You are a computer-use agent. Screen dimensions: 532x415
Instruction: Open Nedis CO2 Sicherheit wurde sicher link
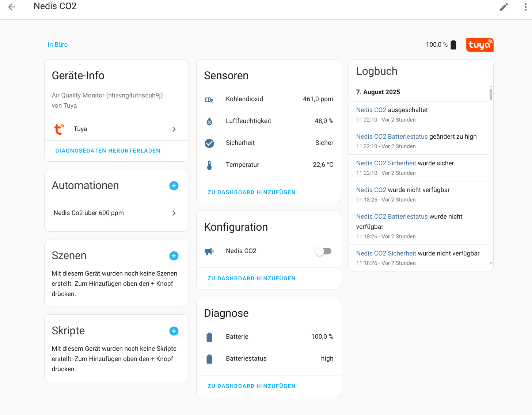[386, 163]
